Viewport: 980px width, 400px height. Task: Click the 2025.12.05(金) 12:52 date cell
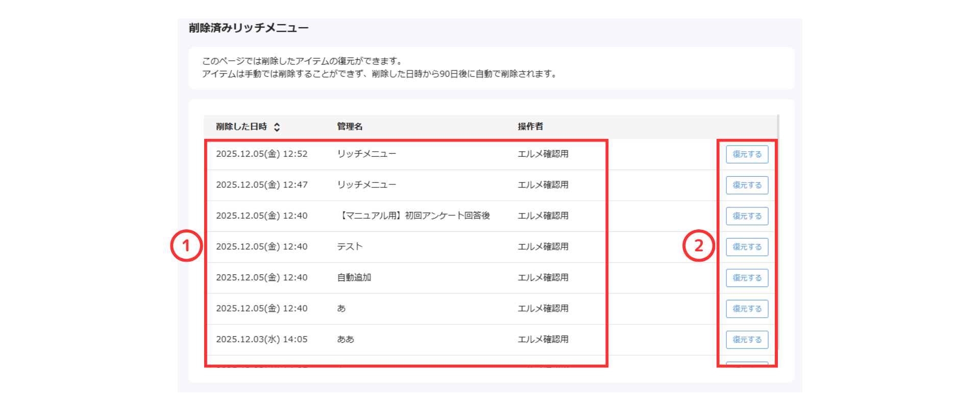coord(261,154)
